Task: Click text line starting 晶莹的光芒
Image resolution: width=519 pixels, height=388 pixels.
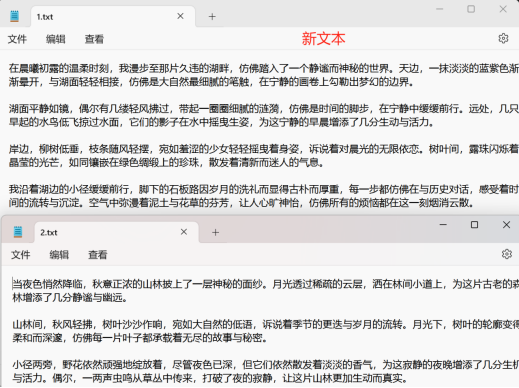Action: pyautogui.click(x=166, y=162)
